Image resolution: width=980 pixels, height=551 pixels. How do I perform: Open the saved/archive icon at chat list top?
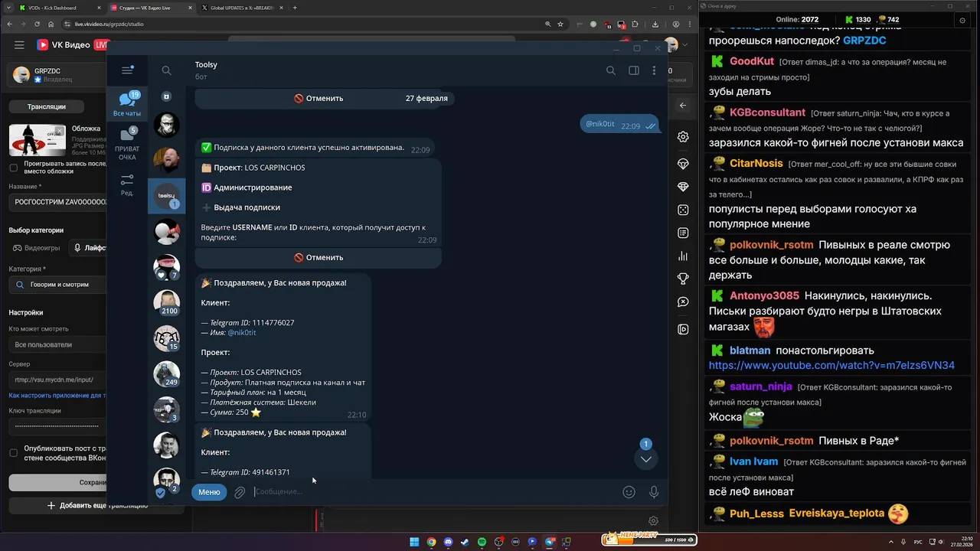click(166, 96)
